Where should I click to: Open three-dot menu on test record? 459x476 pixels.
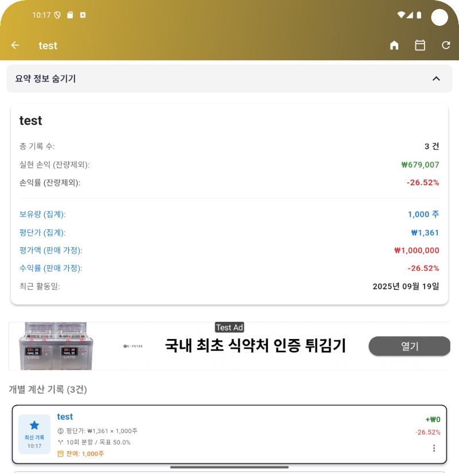tap(434, 448)
